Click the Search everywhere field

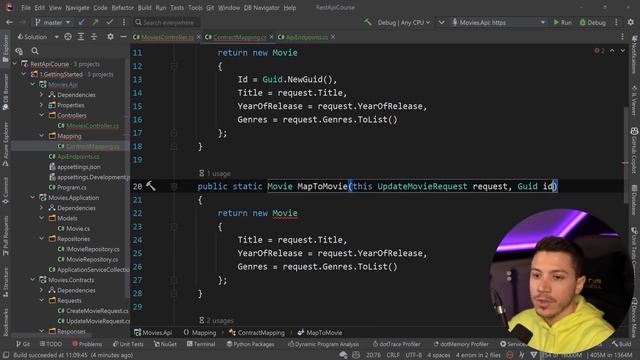pos(167,22)
